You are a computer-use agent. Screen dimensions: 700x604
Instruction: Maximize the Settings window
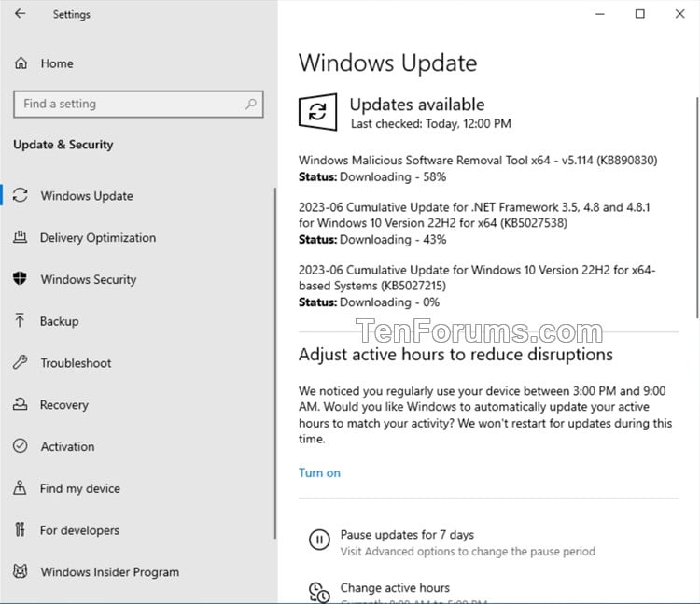coord(639,14)
